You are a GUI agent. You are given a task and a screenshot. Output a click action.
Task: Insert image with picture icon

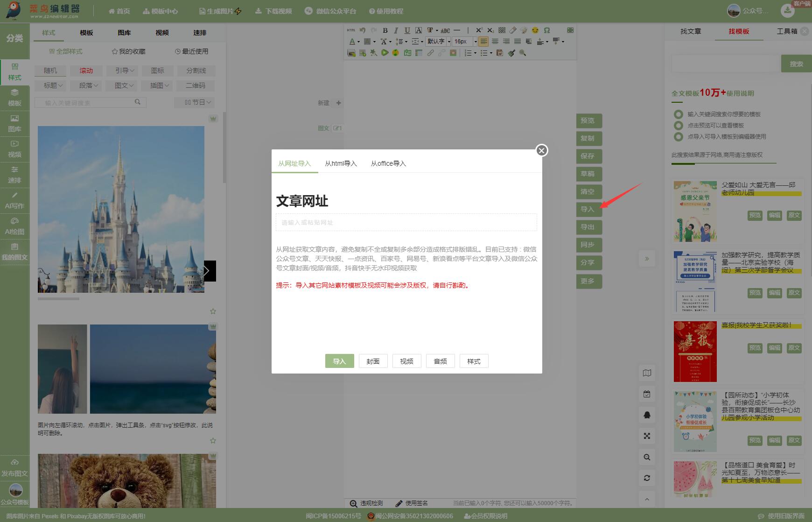351,53
